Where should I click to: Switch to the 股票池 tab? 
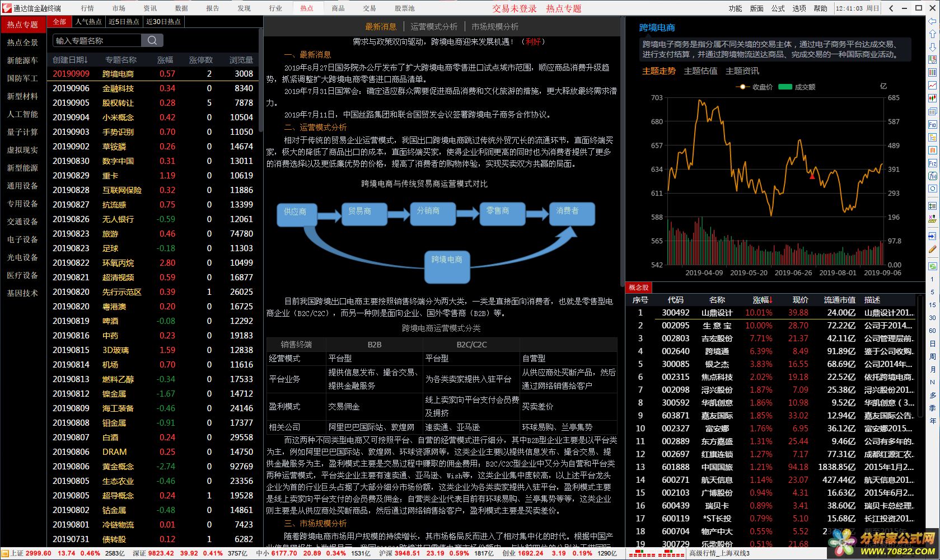(x=405, y=8)
